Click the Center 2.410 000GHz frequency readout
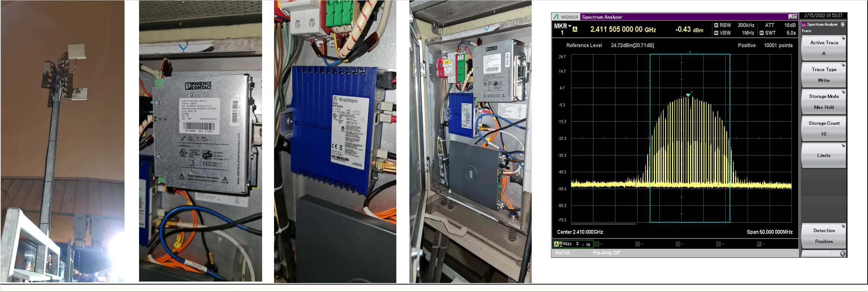Screen dimensions: 868x292 [580, 232]
